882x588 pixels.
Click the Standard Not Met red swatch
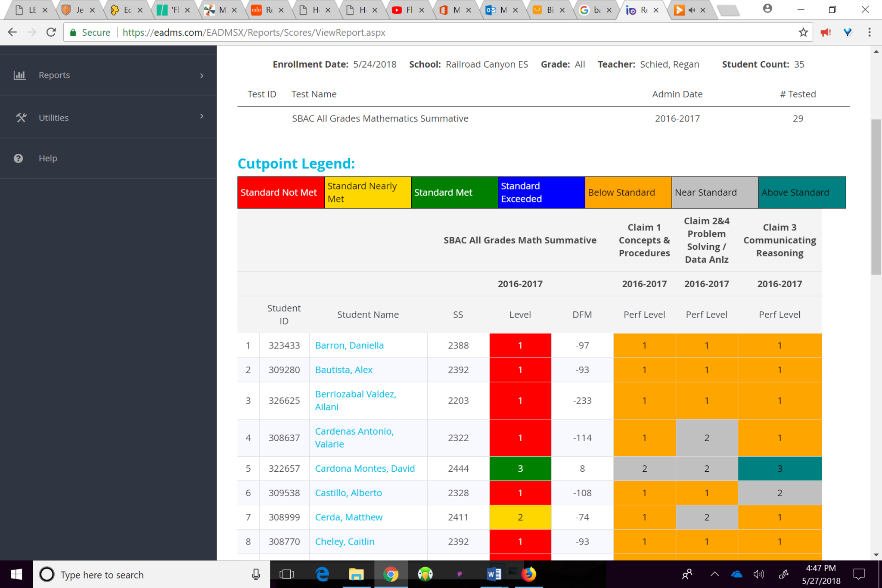pyautogui.click(x=280, y=193)
